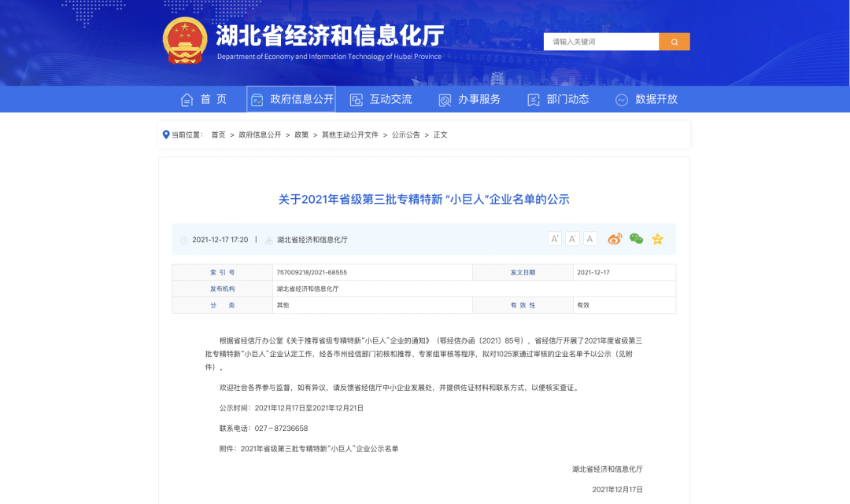Open 首页 home navigation tab

coord(204,99)
